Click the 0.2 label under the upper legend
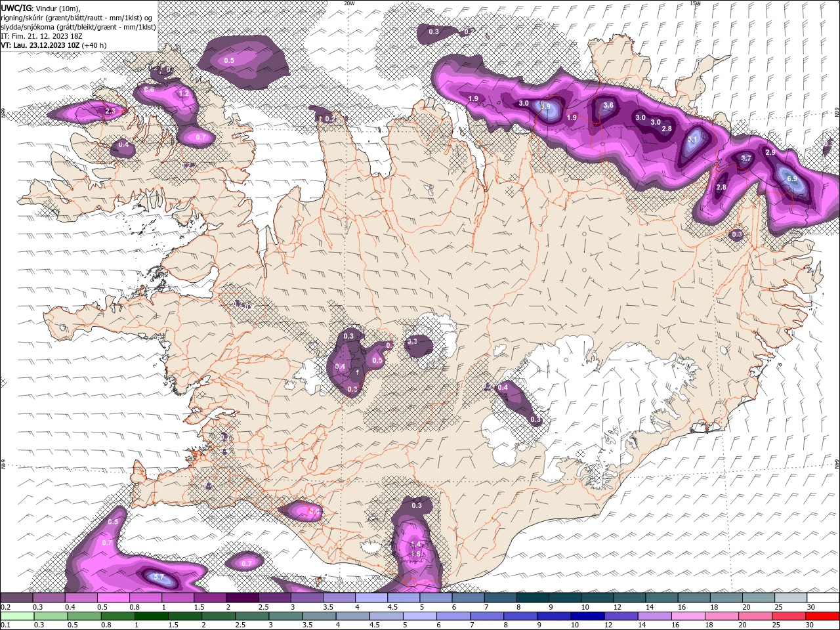 [x=5, y=607]
